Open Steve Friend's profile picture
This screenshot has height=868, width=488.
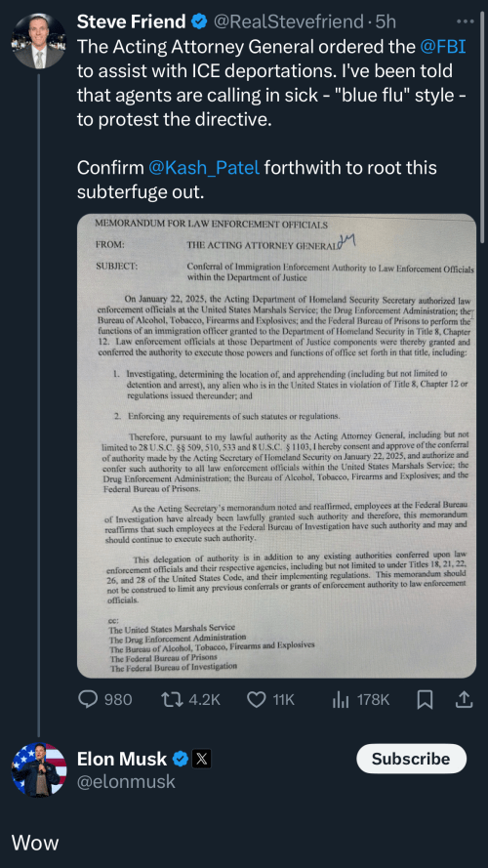click(x=39, y=41)
